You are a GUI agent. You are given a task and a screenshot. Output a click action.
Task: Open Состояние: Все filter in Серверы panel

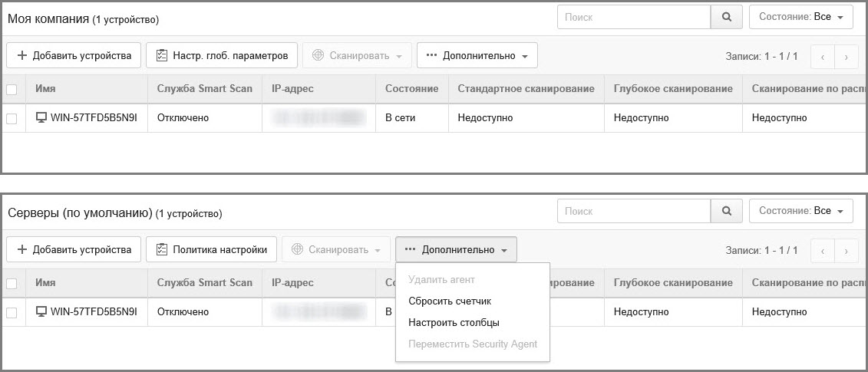pos(800,211)
